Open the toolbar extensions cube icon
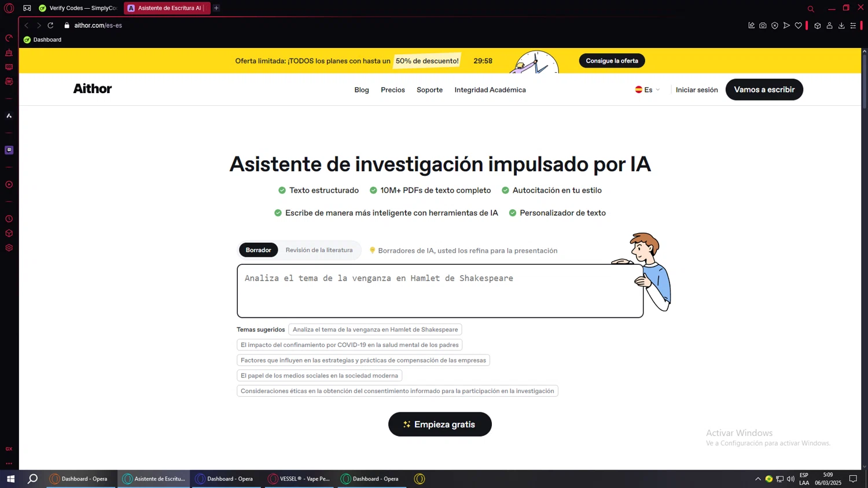This screenshot has width=868, height=488. tap(818, 25)
